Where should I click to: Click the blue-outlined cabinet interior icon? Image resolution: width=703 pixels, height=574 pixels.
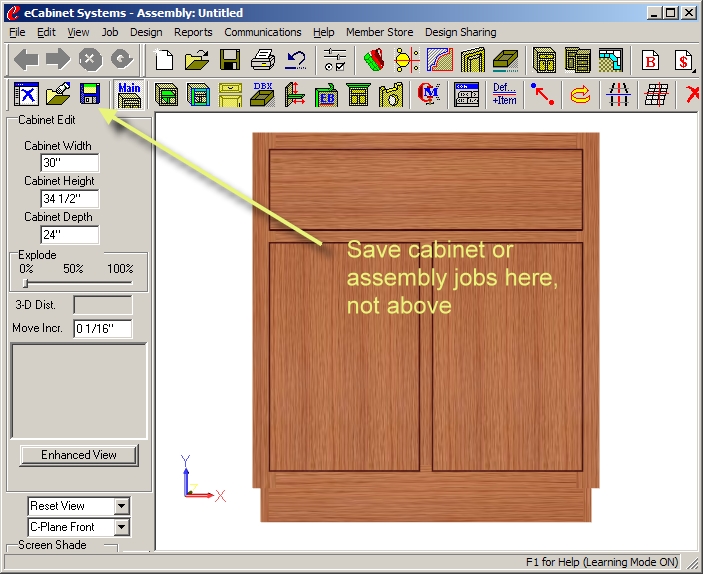tap(198, 94)
